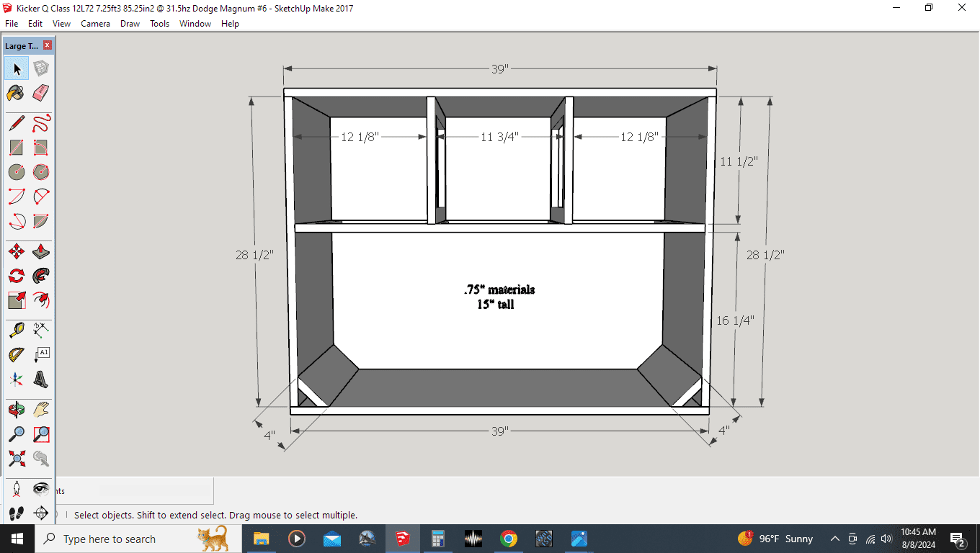Open the Window menu
This screenshot has width=980, height=553.
click(195, 24)
